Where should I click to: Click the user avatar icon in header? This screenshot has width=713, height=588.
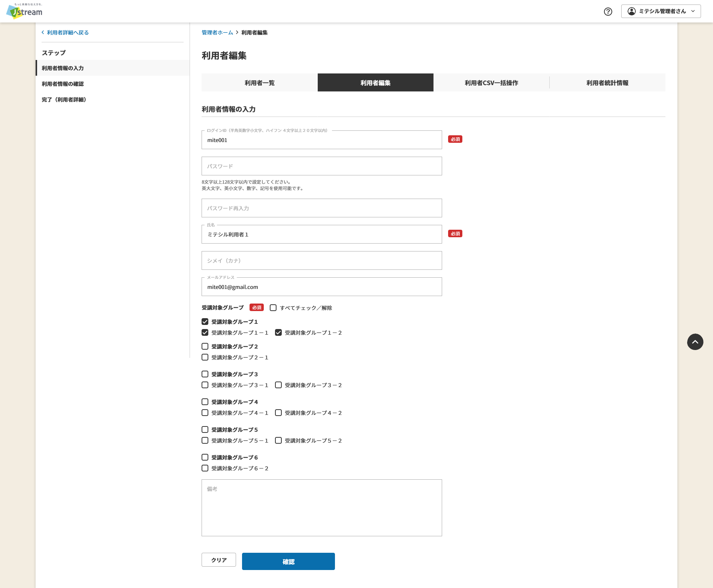[x=632, y=11]
